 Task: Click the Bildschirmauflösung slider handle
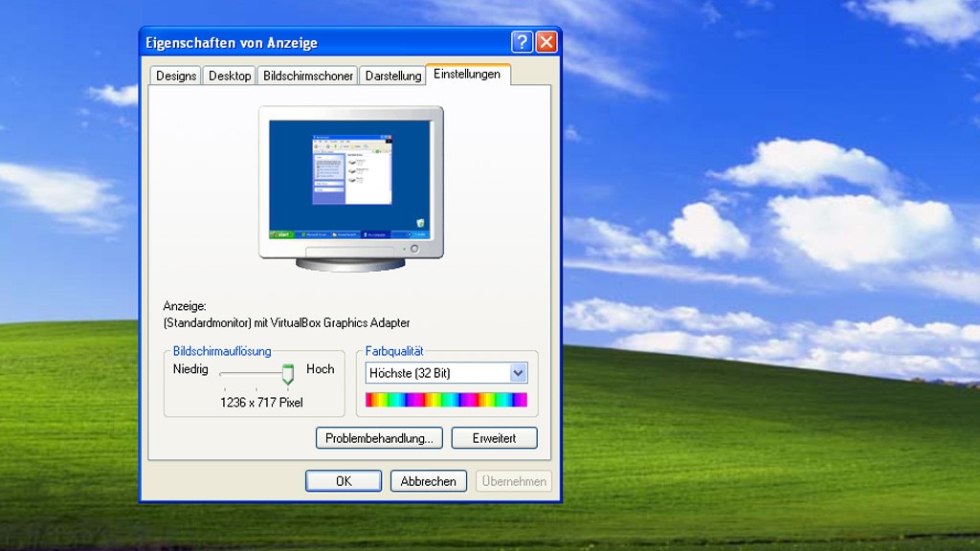pyautogui.click(x=287, y=373)
